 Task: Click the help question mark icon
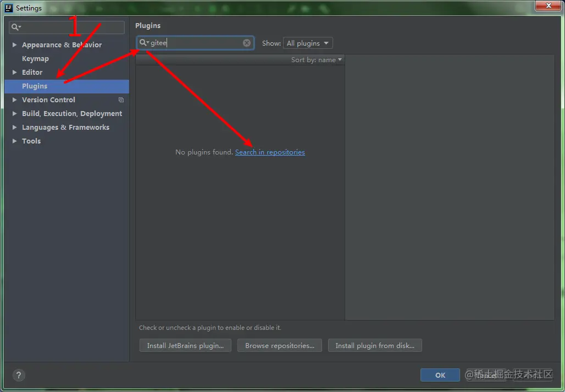point(19,375)
